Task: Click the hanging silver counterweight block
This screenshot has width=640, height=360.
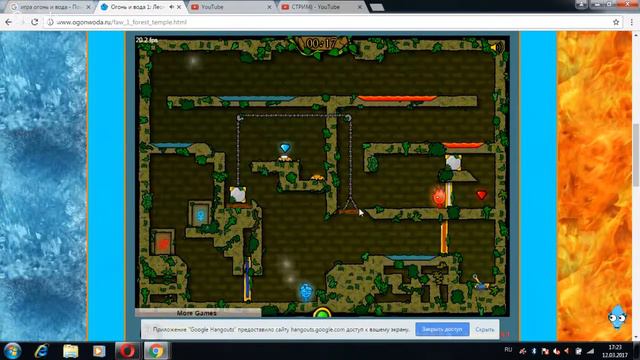Action: coord(238,194)
